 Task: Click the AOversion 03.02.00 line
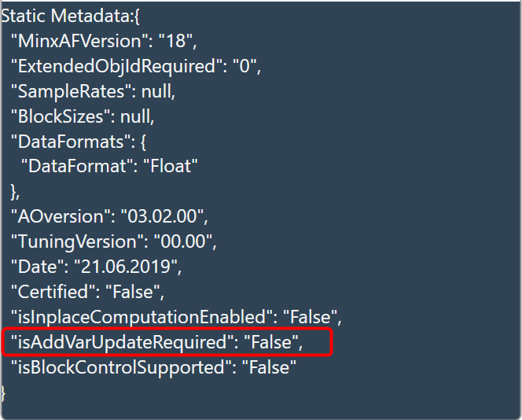[x=109, y=216]
